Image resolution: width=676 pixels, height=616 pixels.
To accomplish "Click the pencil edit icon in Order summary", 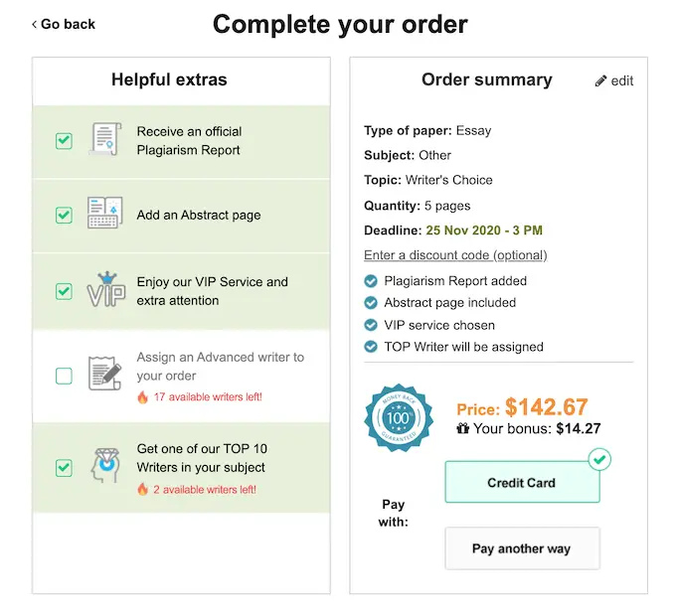I will point(600,80).
